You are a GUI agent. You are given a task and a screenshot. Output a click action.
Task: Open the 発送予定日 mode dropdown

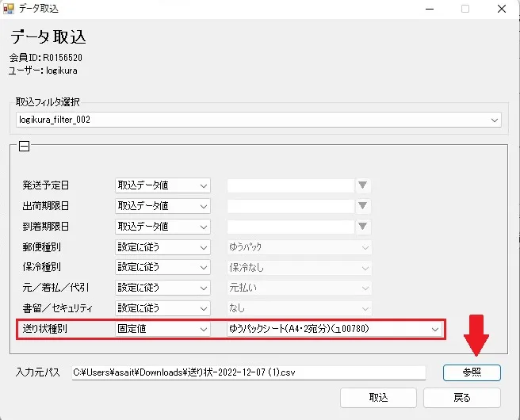point(162,185)
